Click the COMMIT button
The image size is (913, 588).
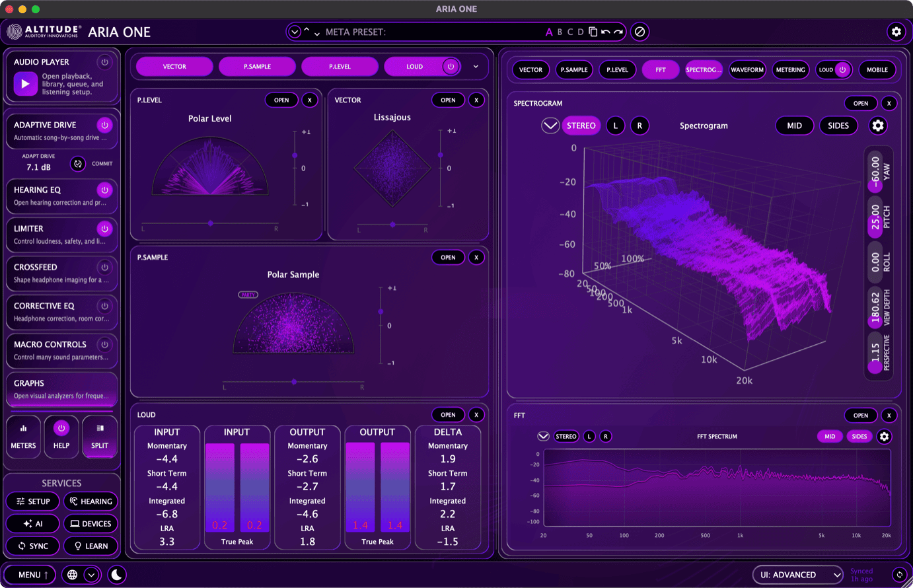(x=102, y=164)
